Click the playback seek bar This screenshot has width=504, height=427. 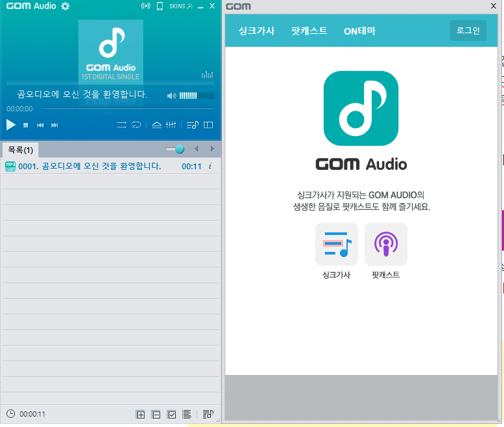[x=129, y=108]
